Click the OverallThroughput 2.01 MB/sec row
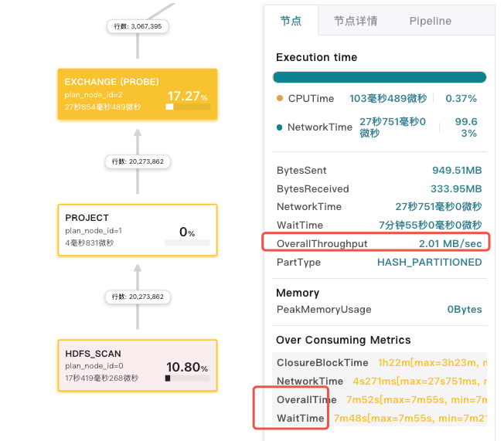504x441 pixels. (x=379, y=244)
